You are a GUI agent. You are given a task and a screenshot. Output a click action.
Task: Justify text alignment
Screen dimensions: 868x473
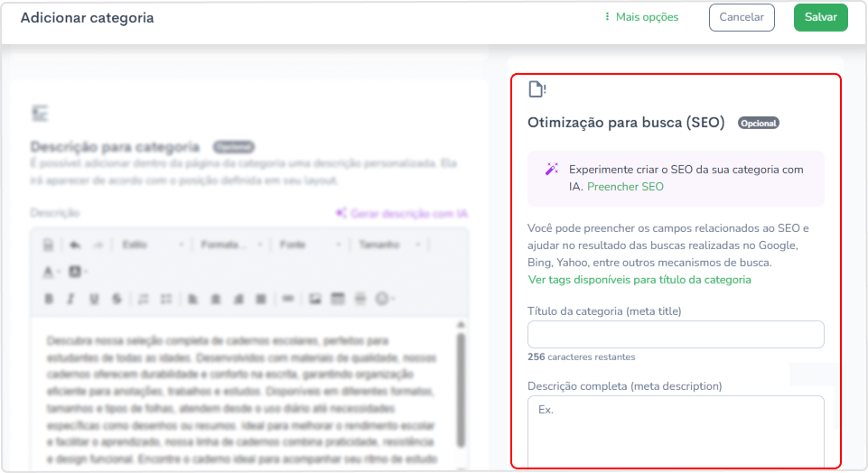click(261, 299)
